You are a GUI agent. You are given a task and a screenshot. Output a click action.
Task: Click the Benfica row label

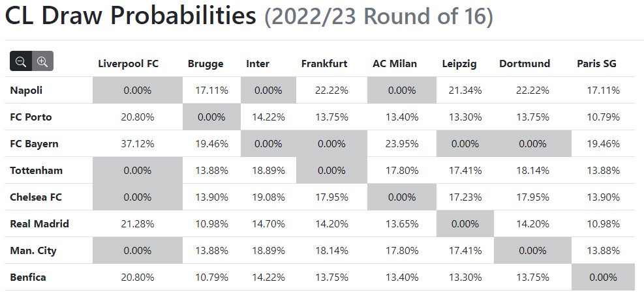[28, 278]
